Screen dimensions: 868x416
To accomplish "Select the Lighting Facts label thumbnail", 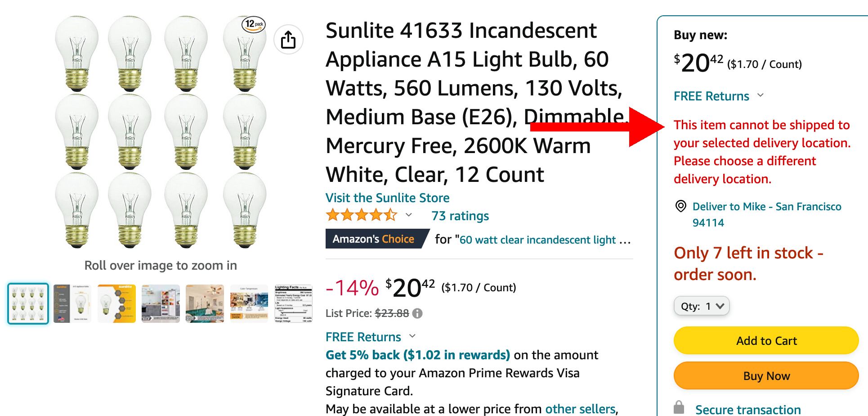I will (293, 303).
